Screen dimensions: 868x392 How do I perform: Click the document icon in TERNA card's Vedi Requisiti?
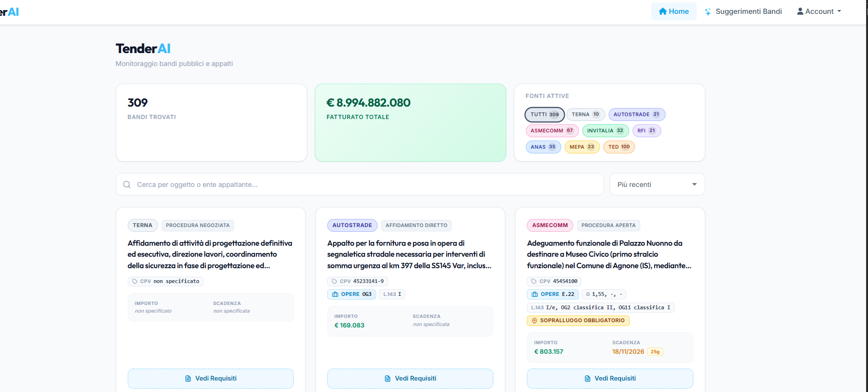pos(188,379)
